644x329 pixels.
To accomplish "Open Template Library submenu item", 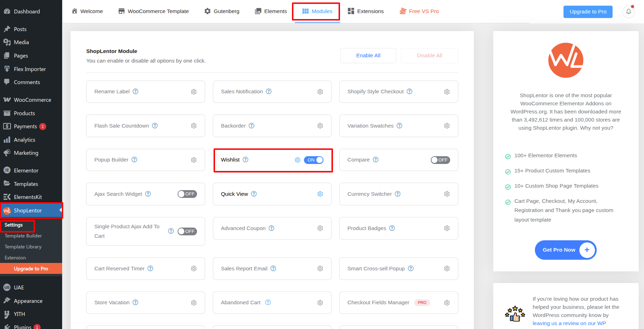I will click(23, 247).
